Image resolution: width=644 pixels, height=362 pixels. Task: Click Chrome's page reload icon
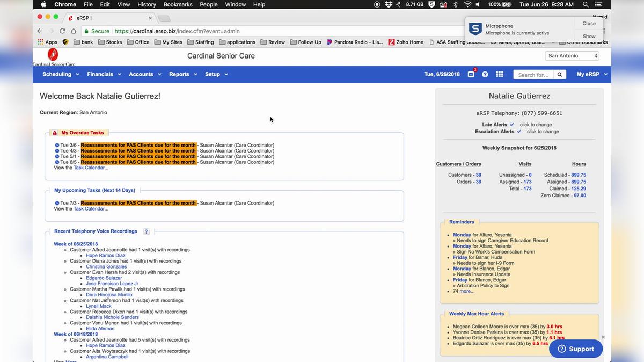[x=62, y=31]
